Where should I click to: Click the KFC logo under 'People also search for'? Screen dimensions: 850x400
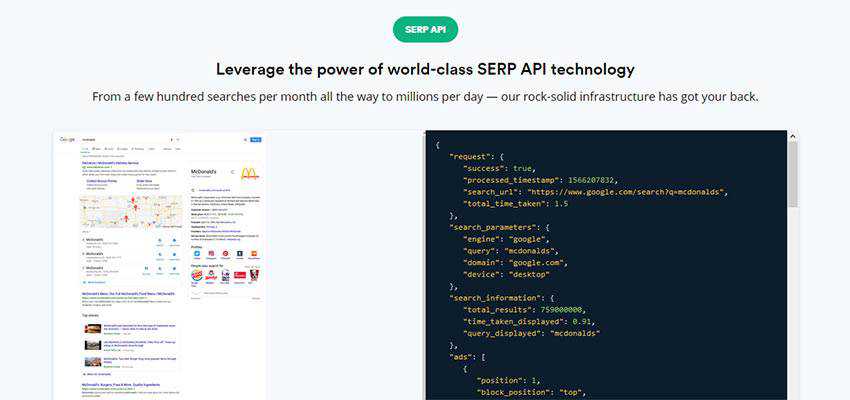[x=253, y=274]
